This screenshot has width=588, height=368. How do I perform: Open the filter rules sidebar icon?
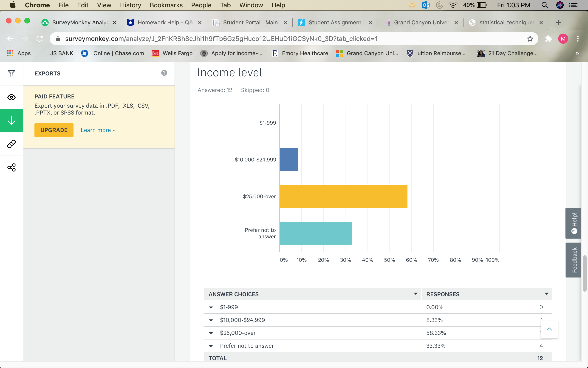tap(11, 74)
